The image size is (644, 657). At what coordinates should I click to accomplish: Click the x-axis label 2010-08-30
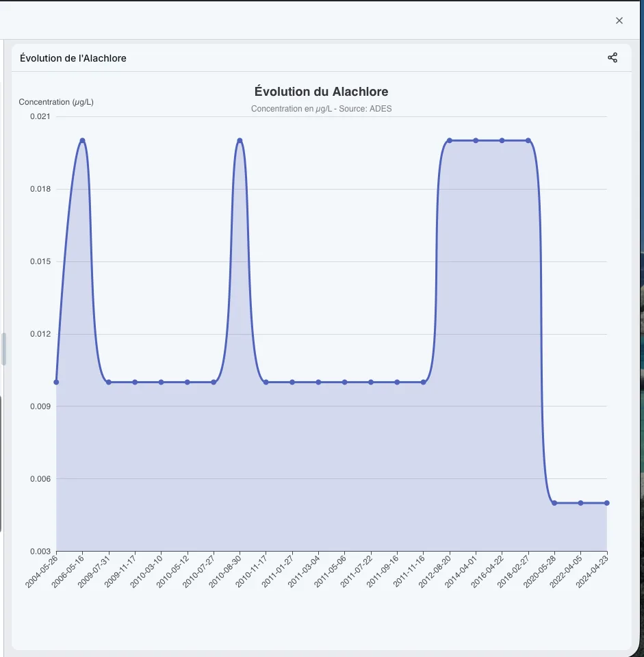(x=224, y=572)
